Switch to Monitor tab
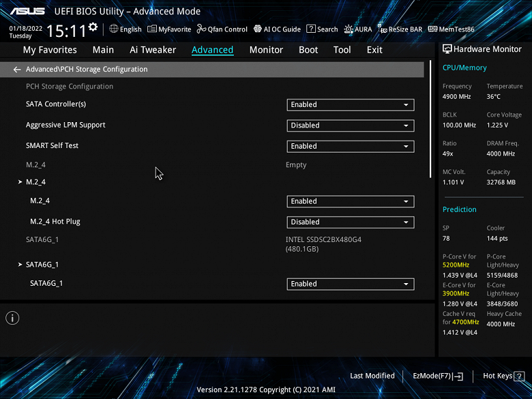This screenshot has height=399, width=532. pos(266,50)
